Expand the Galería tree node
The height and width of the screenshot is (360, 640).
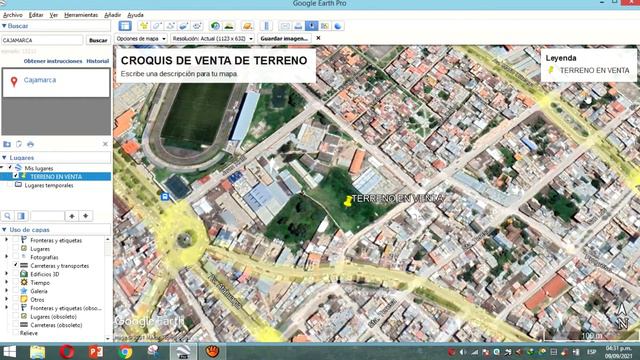(x=6, y=291)
